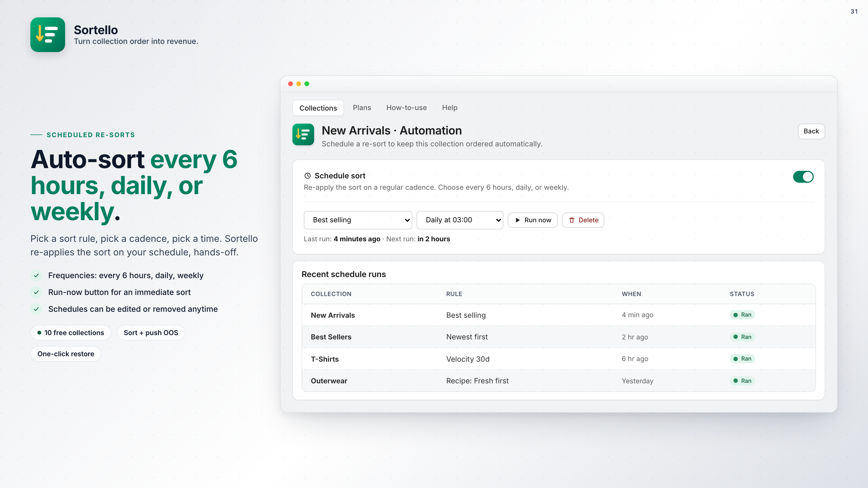Click the Sortello brand name text
This screenshot has width=868, height=488.
[x=96, y=30]
